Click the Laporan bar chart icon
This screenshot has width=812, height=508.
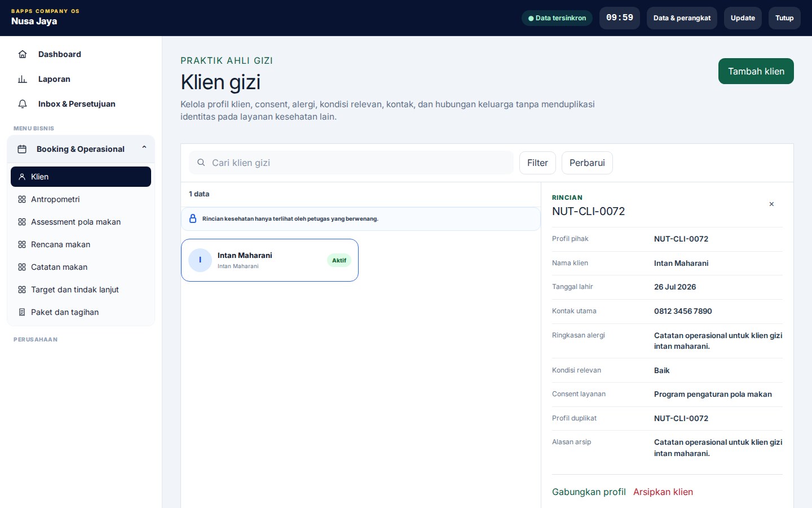[23, 79]
